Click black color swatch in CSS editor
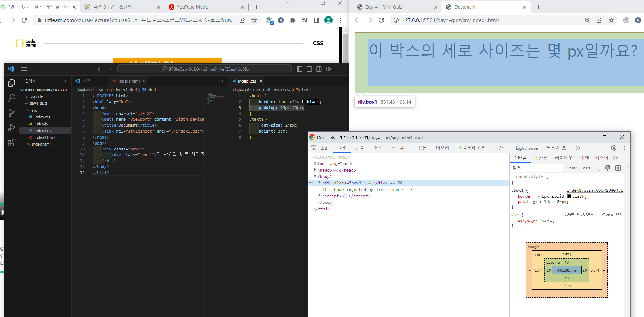This screenshot has height=317, width=644. tap(304, 102)
